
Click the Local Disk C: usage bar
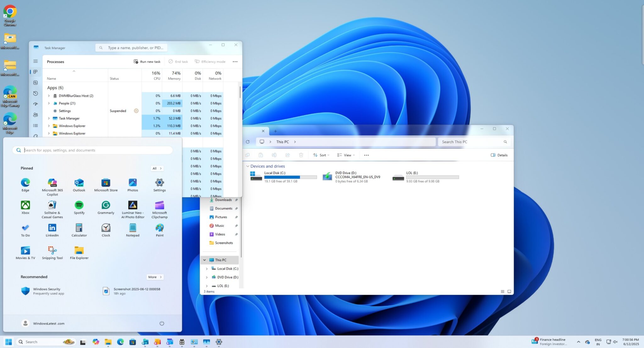pyautogui.click(x=289, y=177)
